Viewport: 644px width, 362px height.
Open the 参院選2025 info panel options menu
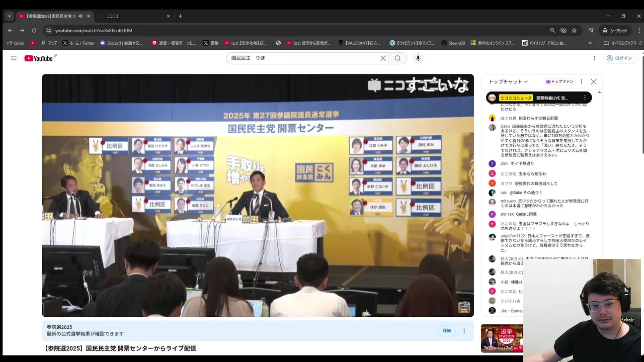click(464, 330)
